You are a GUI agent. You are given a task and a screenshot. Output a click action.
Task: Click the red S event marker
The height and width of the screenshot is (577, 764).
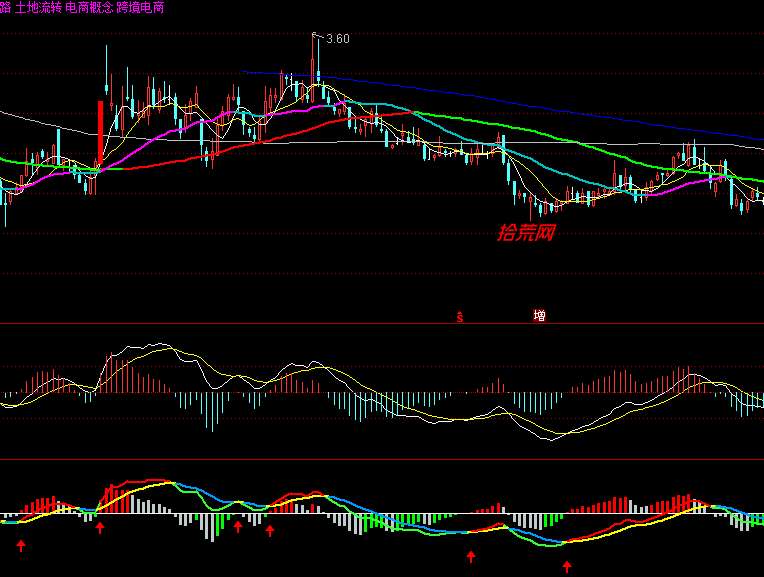coord(459,318)
